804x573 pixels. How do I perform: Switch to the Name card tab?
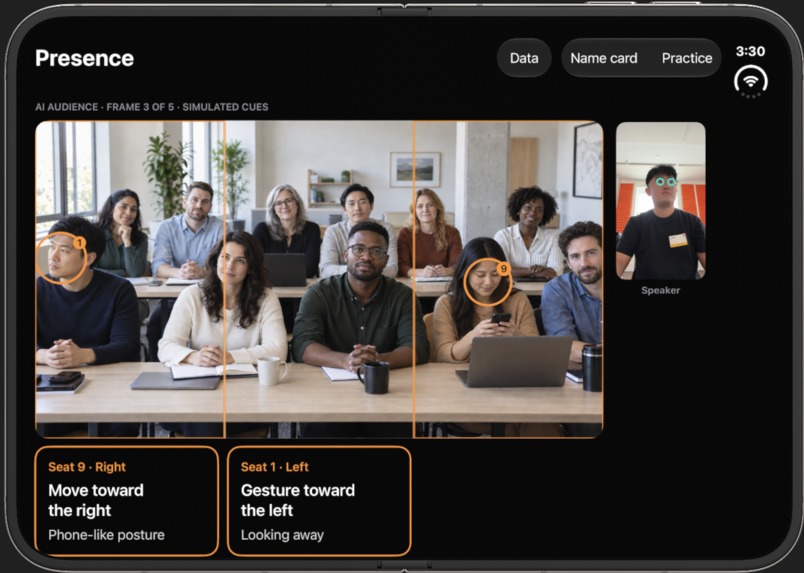tap(604, 58)
